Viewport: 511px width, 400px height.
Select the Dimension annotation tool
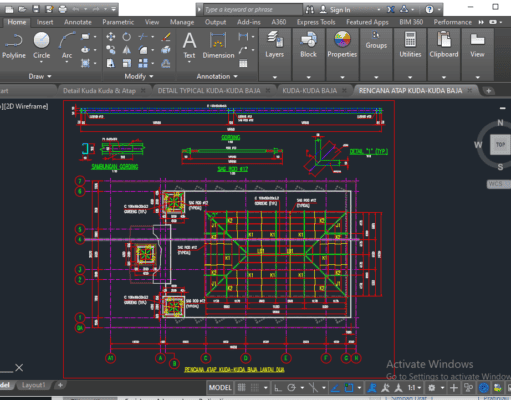point(218,45)
